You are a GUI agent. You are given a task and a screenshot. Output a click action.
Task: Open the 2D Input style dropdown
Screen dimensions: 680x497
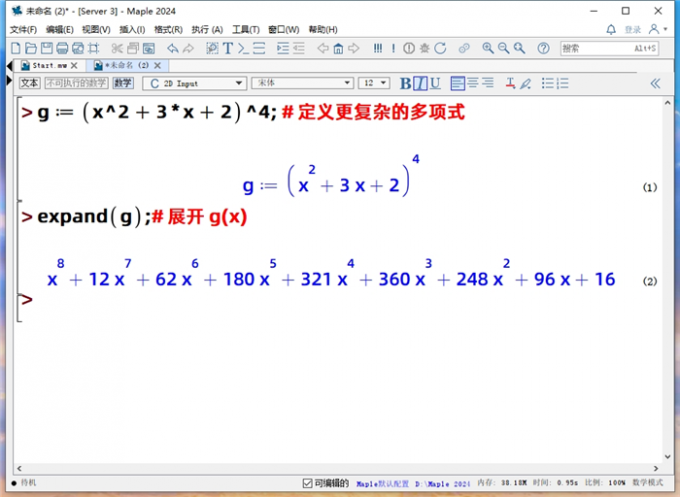click(x=194, y=84)
